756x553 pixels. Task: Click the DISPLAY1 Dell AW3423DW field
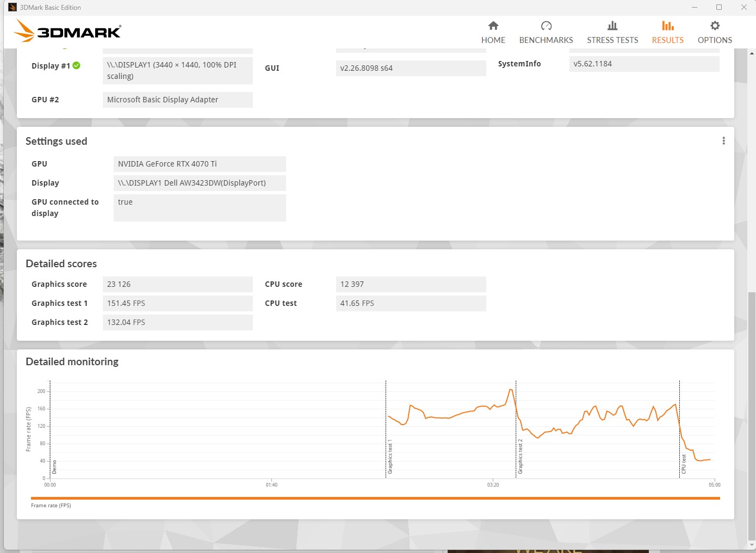click(x=200, y=183)
